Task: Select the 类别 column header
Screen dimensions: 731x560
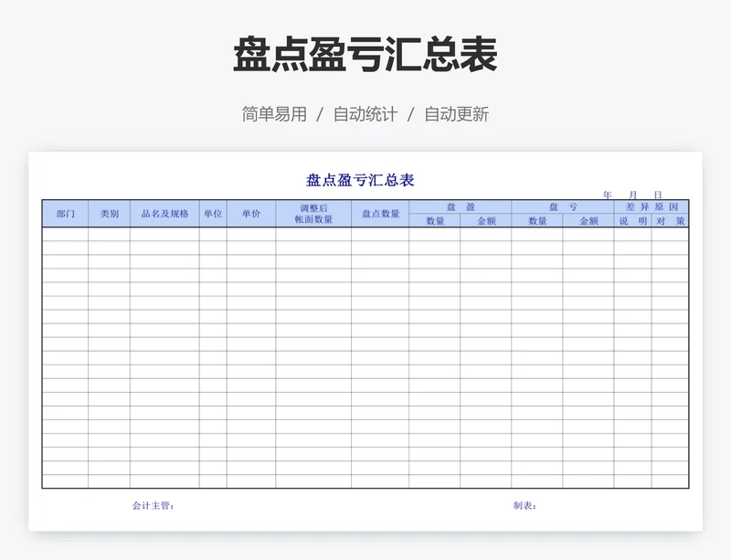Action: [109, 214]
